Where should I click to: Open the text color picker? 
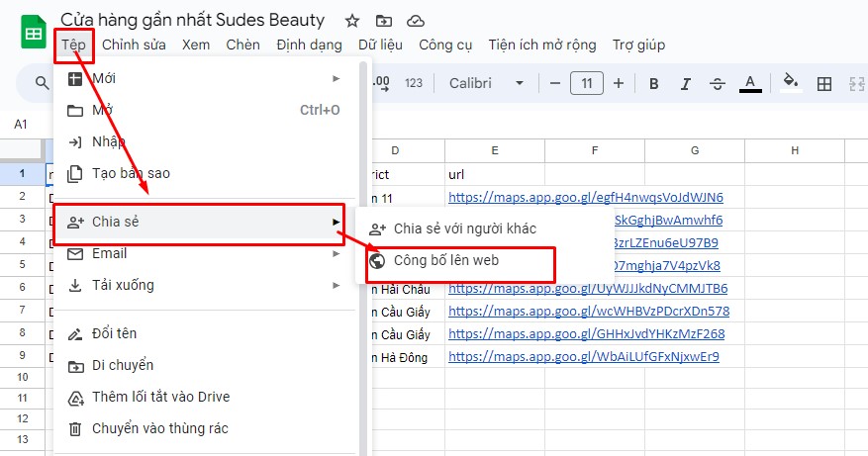[750, 83]
